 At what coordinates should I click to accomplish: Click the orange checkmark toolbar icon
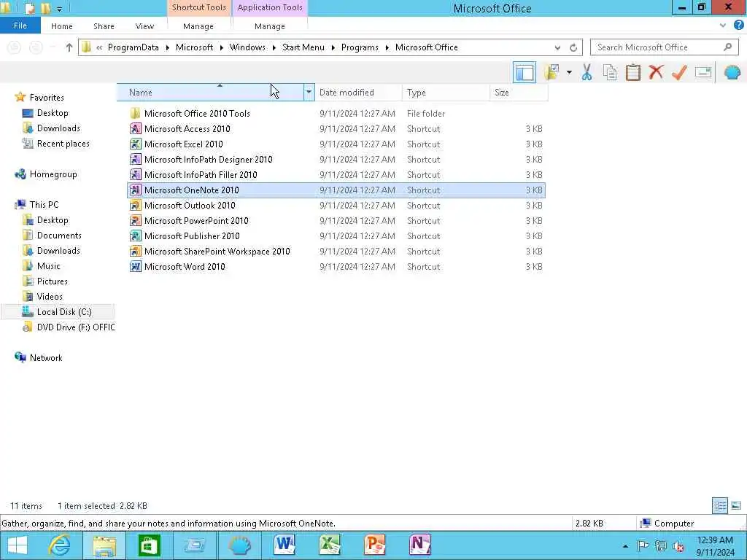pos(679,72)
